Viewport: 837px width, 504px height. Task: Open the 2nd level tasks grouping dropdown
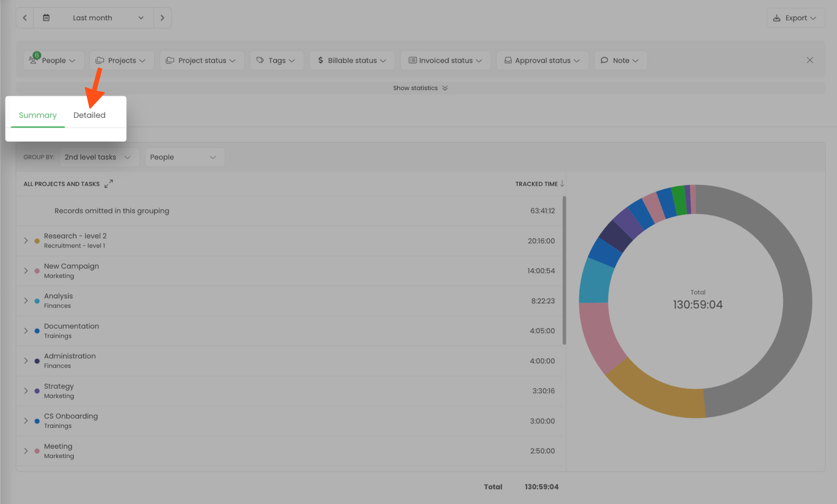(99, 157)
